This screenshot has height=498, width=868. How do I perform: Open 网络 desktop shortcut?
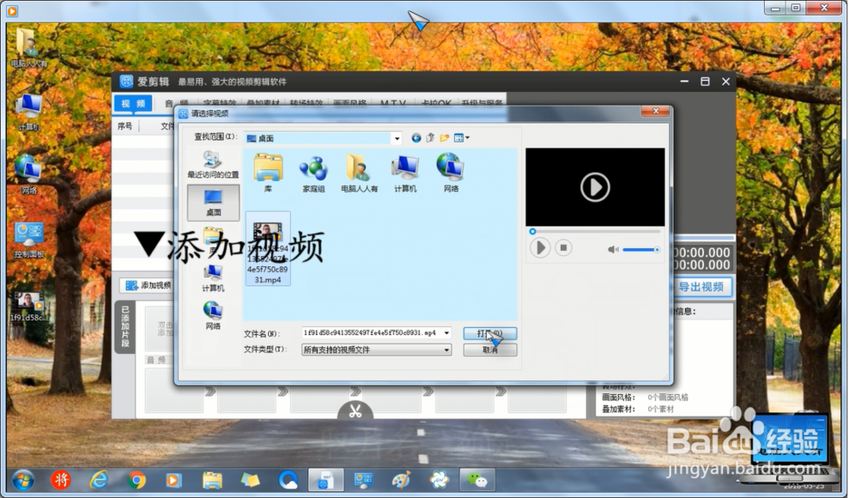pyautogui.click(x=29, y=175)
